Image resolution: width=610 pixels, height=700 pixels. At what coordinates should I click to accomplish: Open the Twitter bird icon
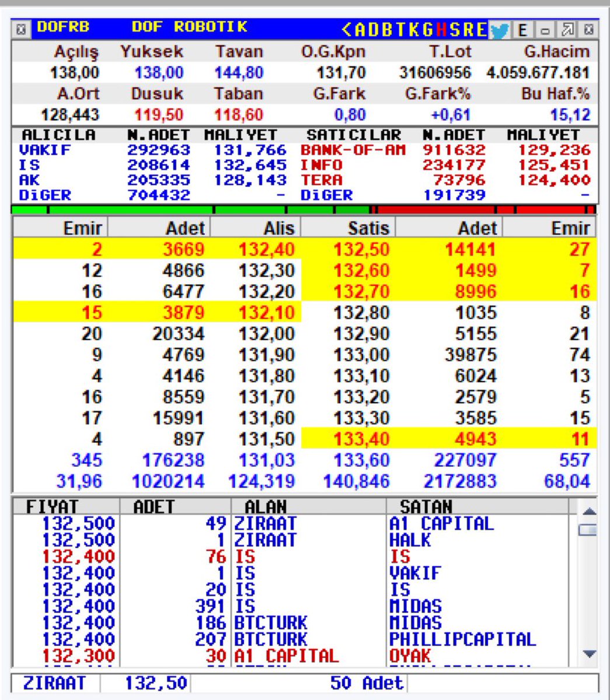pyautogui.click(x=500, y=30)
